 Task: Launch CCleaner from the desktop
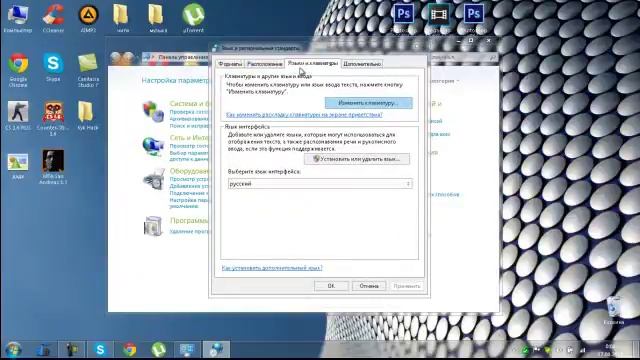pos(53,18)
